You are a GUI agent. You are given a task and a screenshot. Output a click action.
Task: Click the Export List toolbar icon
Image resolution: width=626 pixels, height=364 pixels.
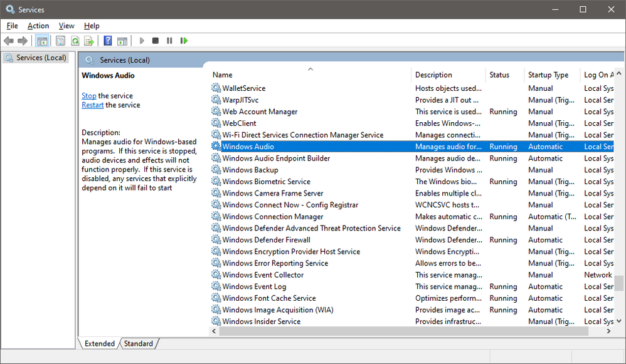pos(89,41)
